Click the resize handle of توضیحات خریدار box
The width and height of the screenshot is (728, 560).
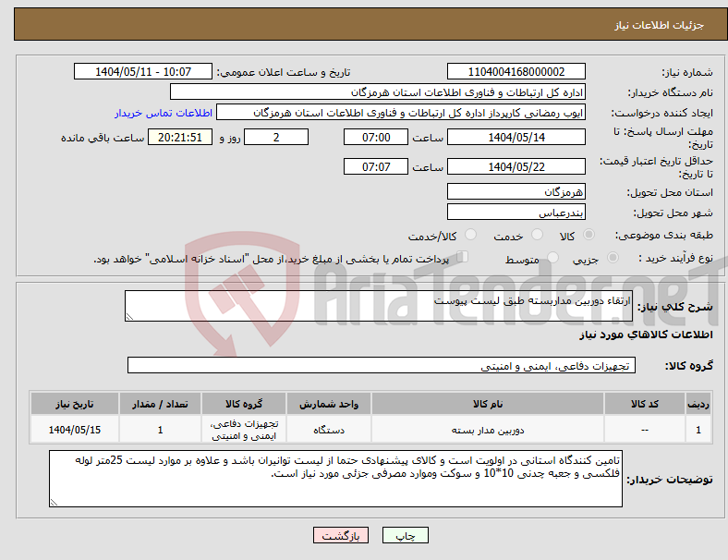(x=54, y=502)
